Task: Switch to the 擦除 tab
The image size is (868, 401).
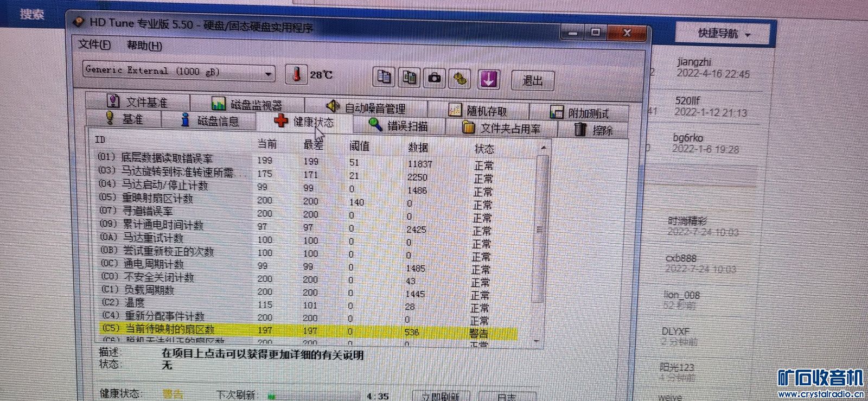Action: [593, 130]
